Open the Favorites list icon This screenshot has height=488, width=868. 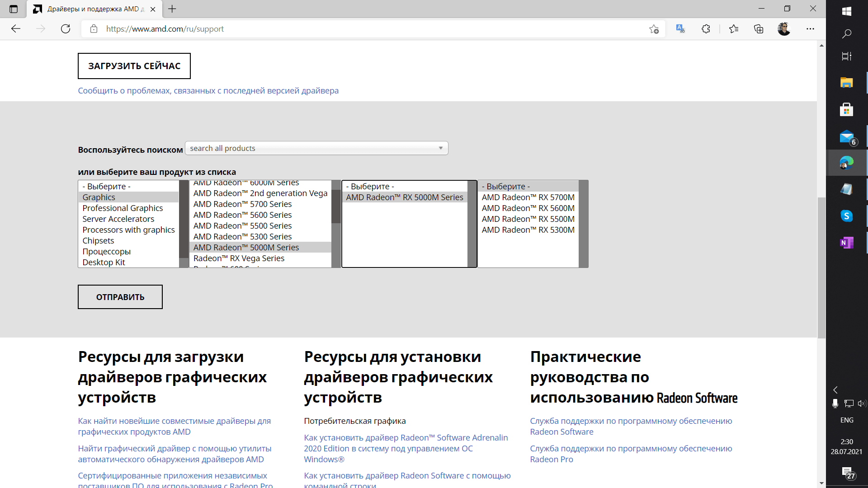click(734, 29)
